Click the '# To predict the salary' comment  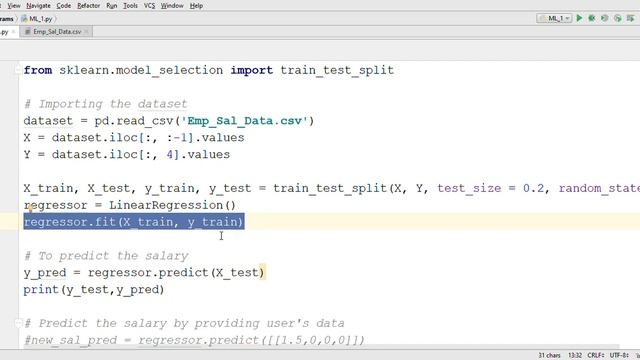pos(106,256)
